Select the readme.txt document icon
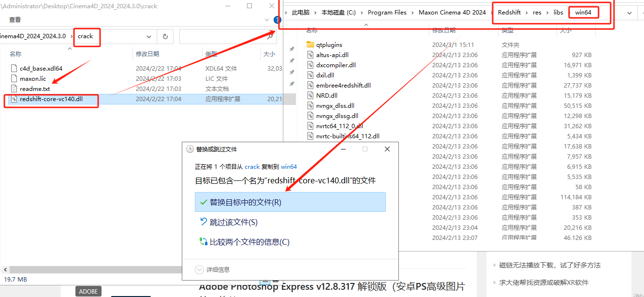This screenshot has width=644, height=297. pos(14,89)
